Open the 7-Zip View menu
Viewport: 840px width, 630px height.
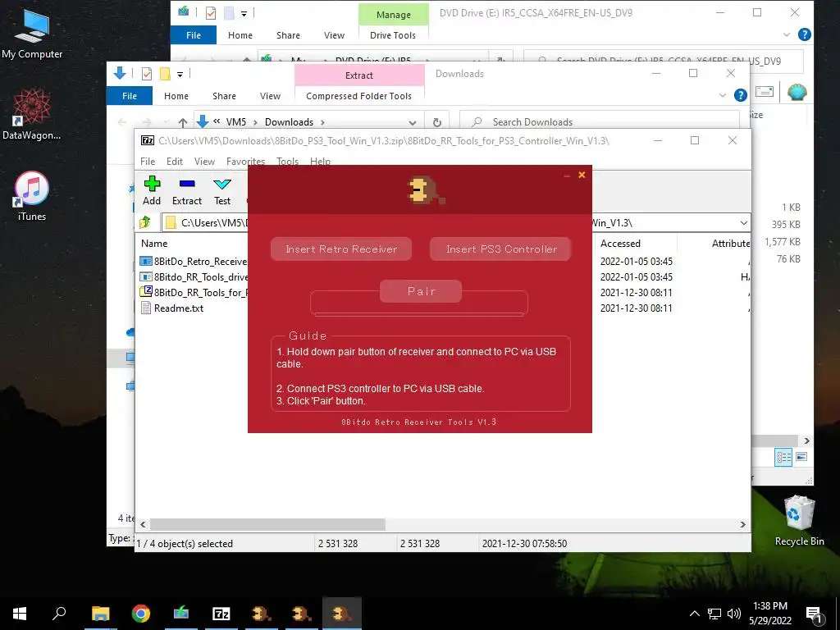point(204,162)
